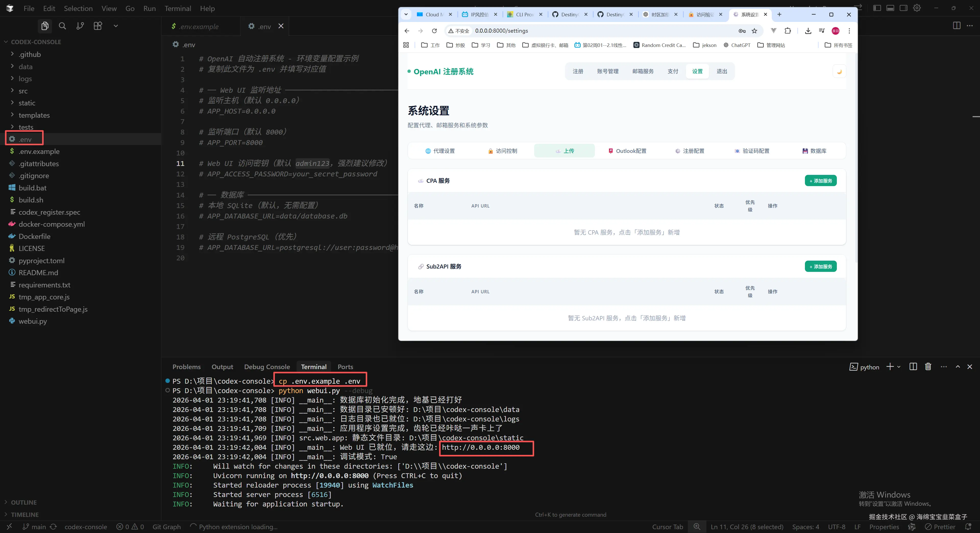
Task: Toggle the bottom panel layout icon
Action: (x=890, y=8)
